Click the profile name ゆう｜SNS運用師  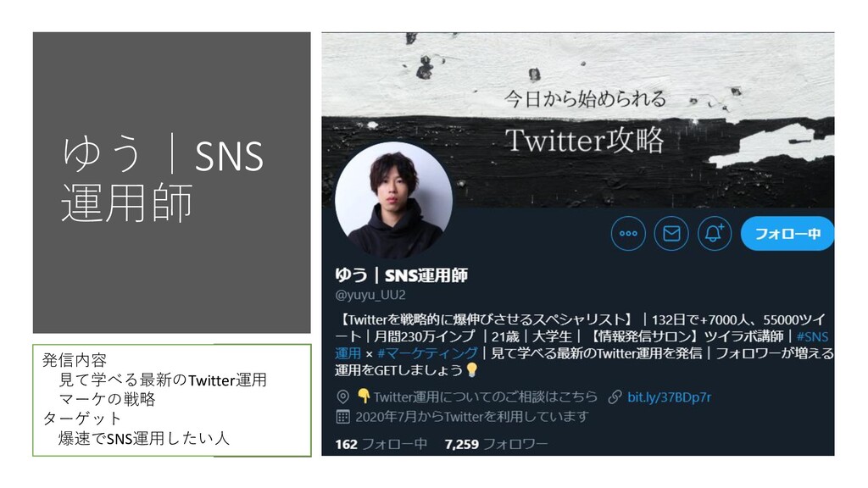click(x=401, y=275)
